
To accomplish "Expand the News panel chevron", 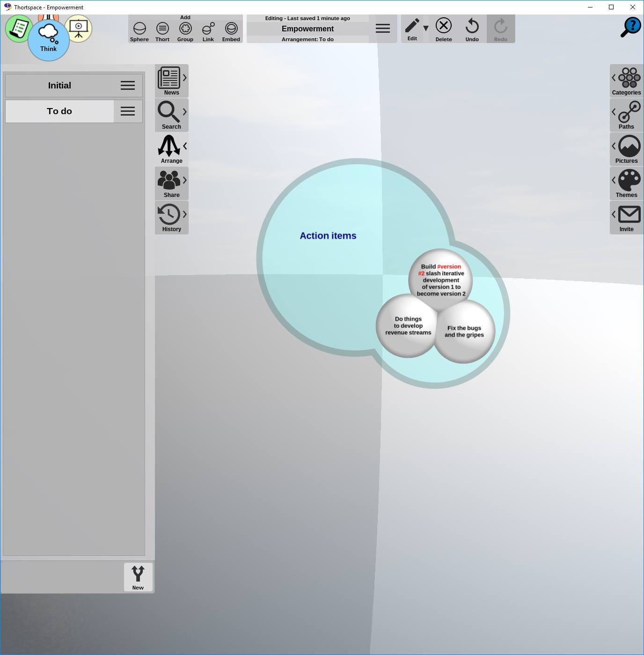I will coord(185,78).
